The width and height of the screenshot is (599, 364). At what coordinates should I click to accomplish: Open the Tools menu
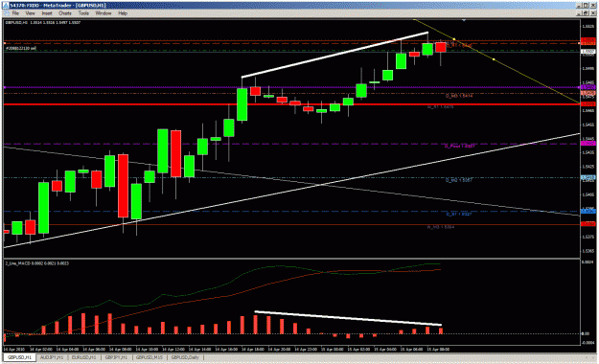pos(83,13)
